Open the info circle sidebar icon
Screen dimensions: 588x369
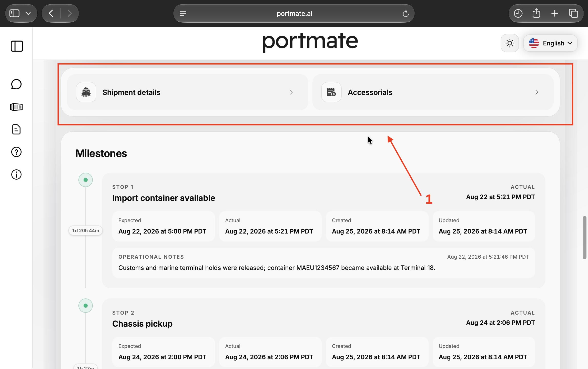pyautogui.click(x=16, y=174)
